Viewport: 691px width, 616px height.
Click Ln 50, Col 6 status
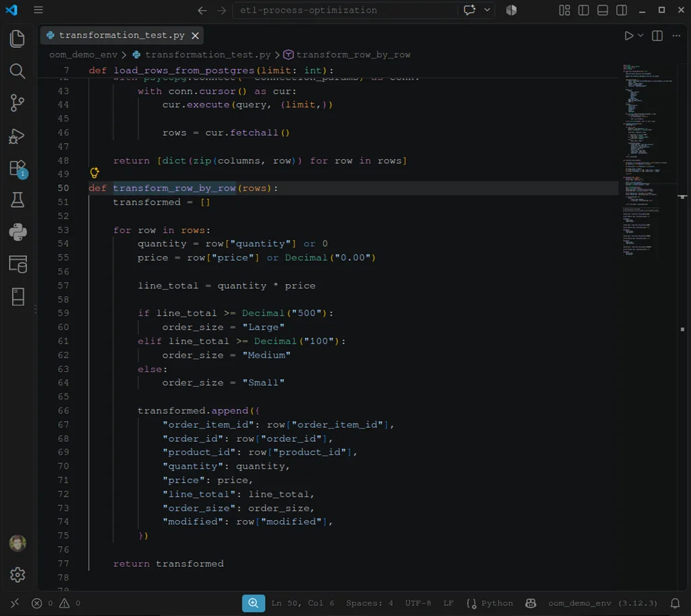[303, 603]
